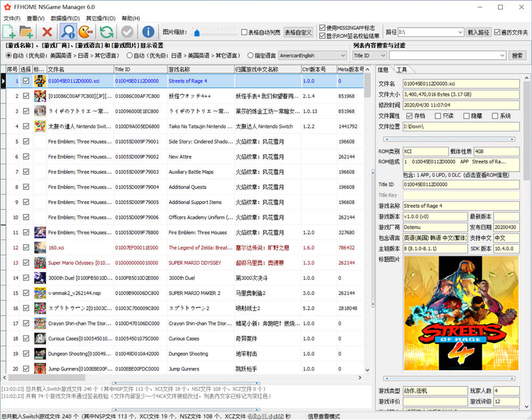Viewport: 532px width, 420px height.
Task: Click the Pac-Man toolbar icon
Action: click(x=86, y=32)
